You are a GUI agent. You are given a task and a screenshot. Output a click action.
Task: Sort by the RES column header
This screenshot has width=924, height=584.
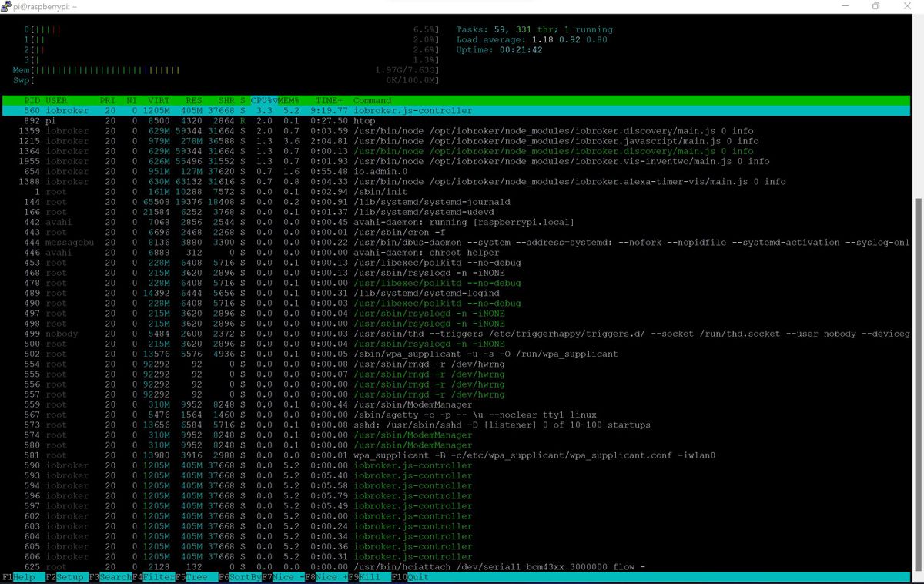[x=194, y=100]
